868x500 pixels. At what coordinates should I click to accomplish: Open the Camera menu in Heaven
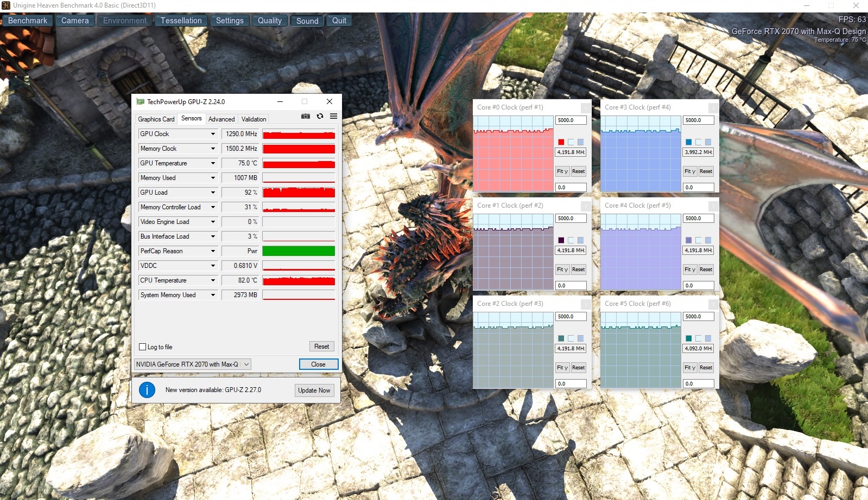(75, 21)
